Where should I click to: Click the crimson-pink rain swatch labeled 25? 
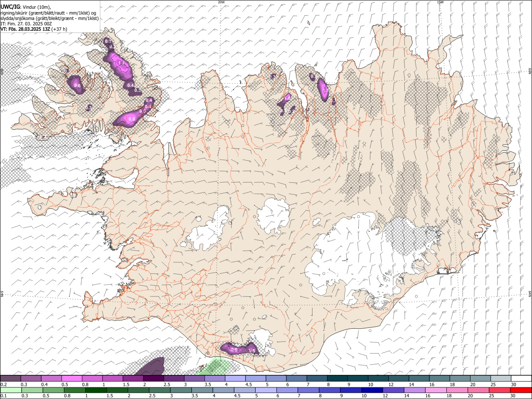point(500,390)
